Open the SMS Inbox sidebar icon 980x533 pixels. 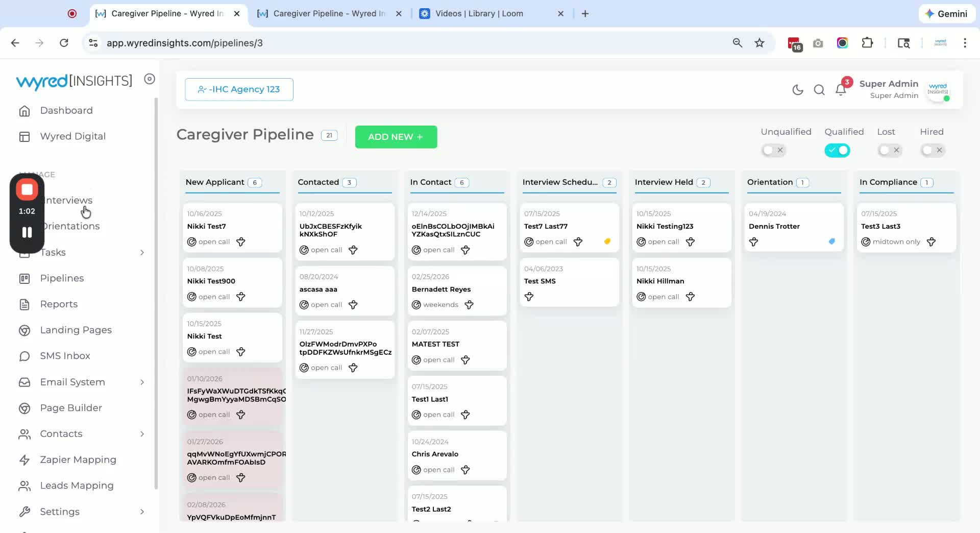tap(24, 356)
